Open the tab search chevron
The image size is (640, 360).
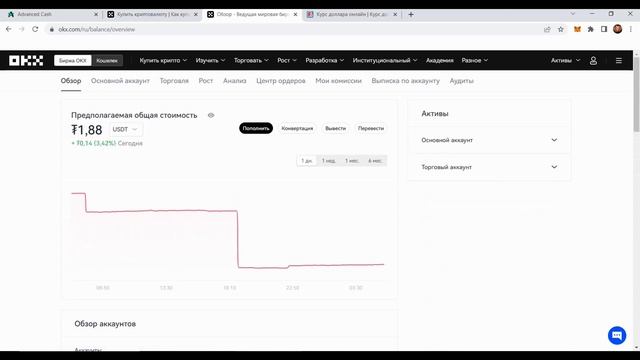pyautogui.click(x=573, y=13)
